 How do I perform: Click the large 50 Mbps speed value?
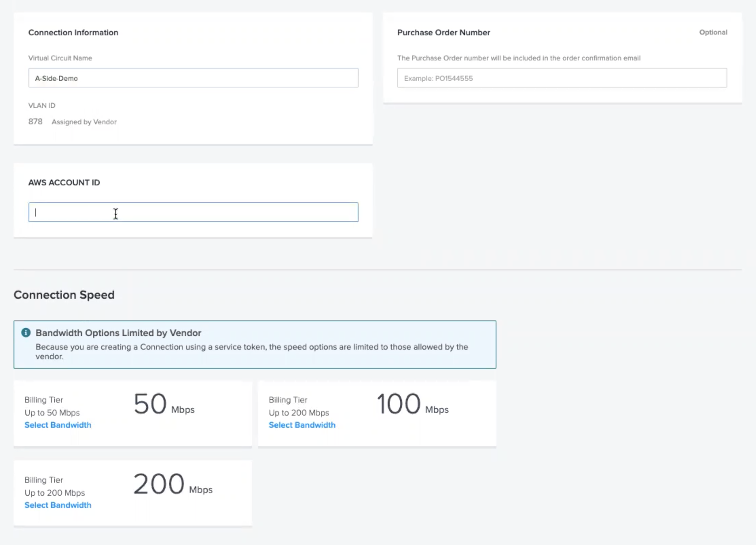click(150, 404)
